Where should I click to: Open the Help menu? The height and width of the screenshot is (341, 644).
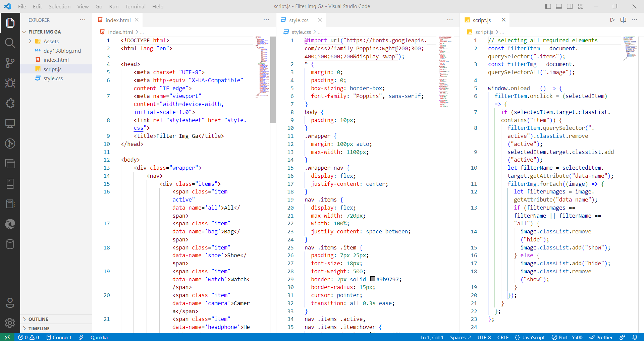[158, 6]
